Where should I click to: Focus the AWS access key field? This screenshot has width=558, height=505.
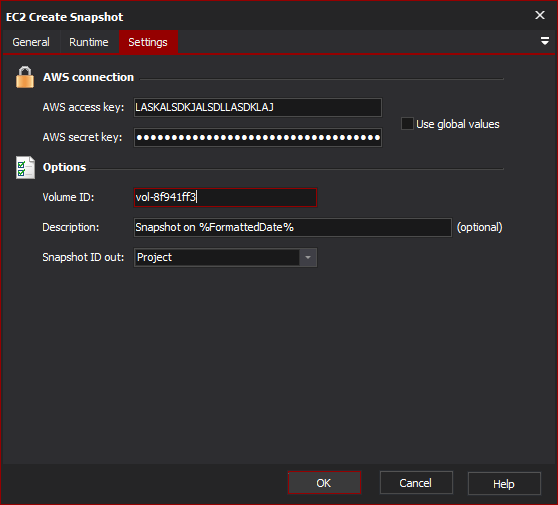(x=258, y=107)
